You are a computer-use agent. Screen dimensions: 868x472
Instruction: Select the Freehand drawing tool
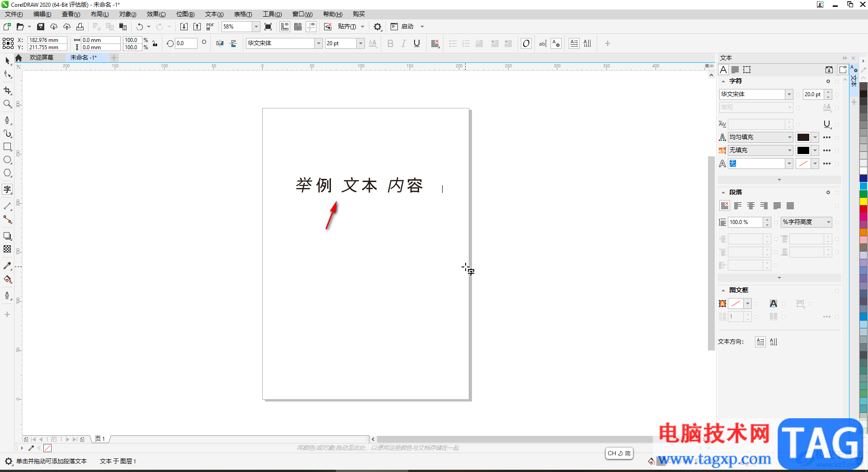[x=7, y=120]
